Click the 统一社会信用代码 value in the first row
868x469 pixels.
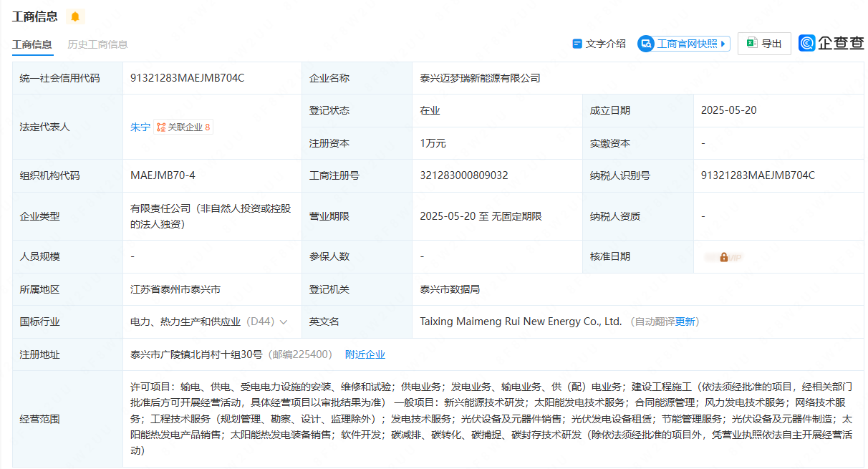coord(187,78)
